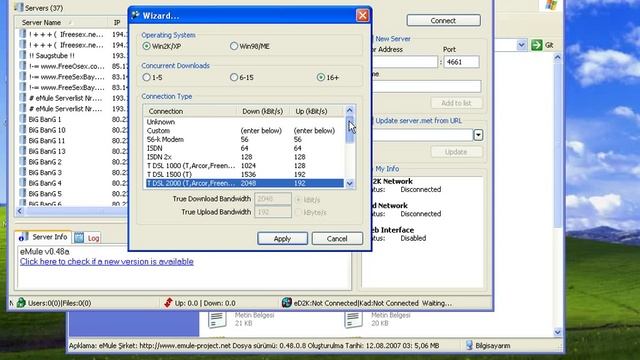Open the address bar dropdown beside Git

pyautogui.click(x=521, y=45)
